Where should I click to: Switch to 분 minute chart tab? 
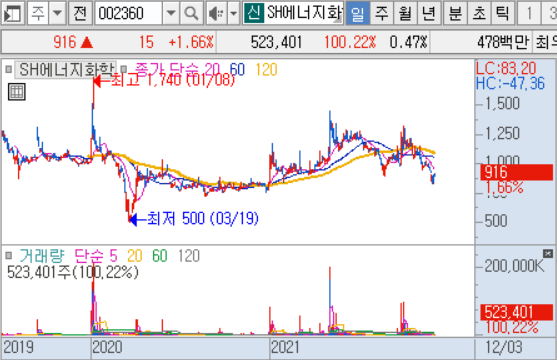click(455, 14)
